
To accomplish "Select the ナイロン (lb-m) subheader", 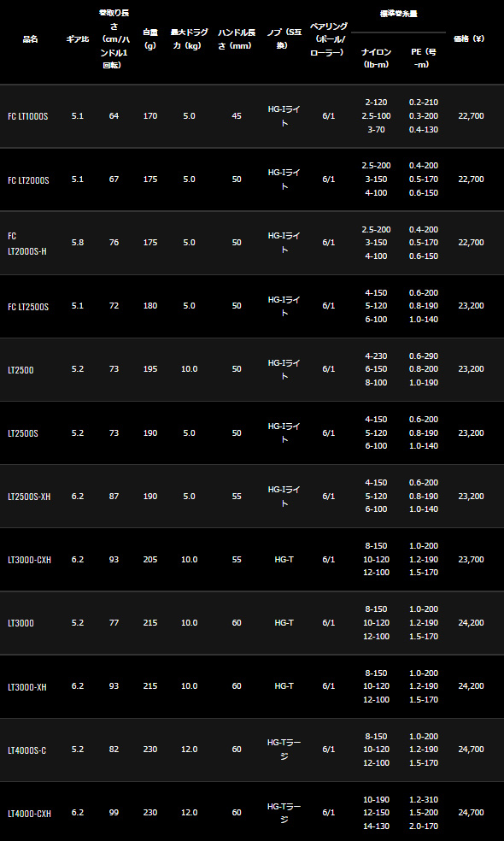I will 377,58.
